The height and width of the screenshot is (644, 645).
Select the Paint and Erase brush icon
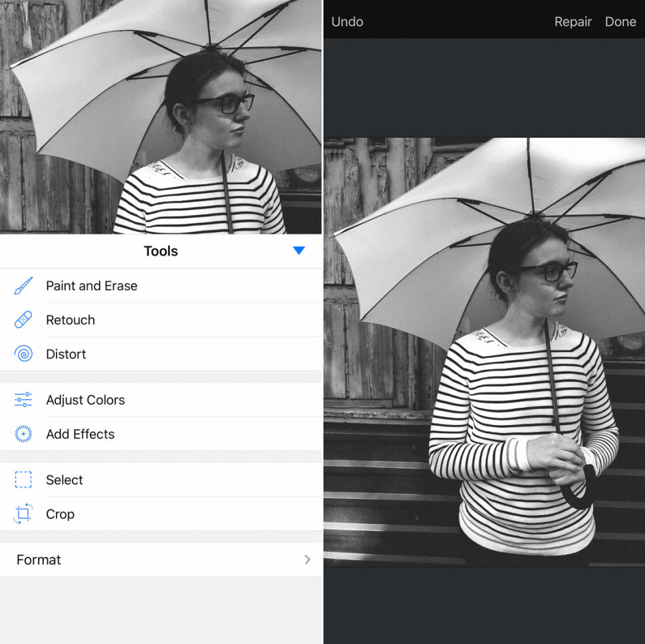[x=22, y=285]
